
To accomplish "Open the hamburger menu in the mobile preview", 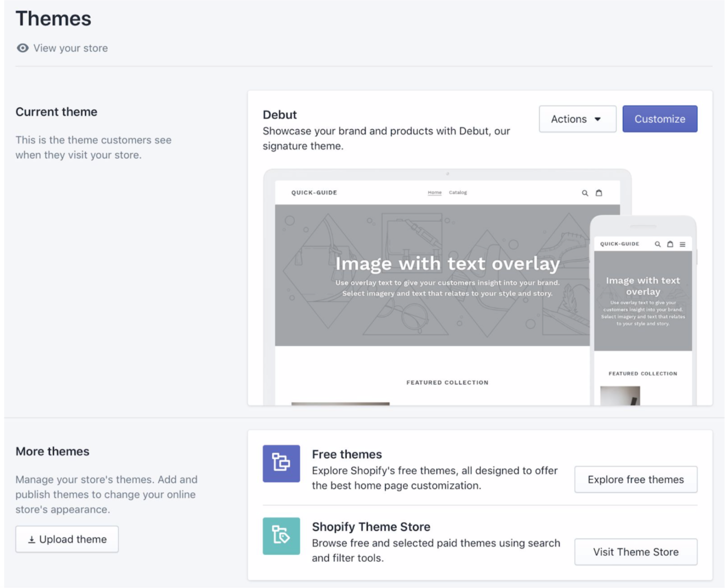I will (683, 244).
